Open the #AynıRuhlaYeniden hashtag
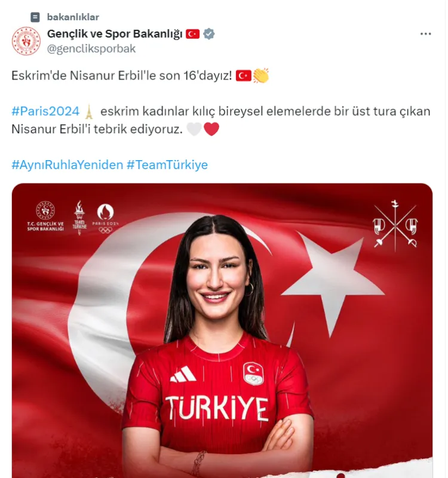Viewport: 448px width, 478px height. pyautogui.click(x=67, y=165)
